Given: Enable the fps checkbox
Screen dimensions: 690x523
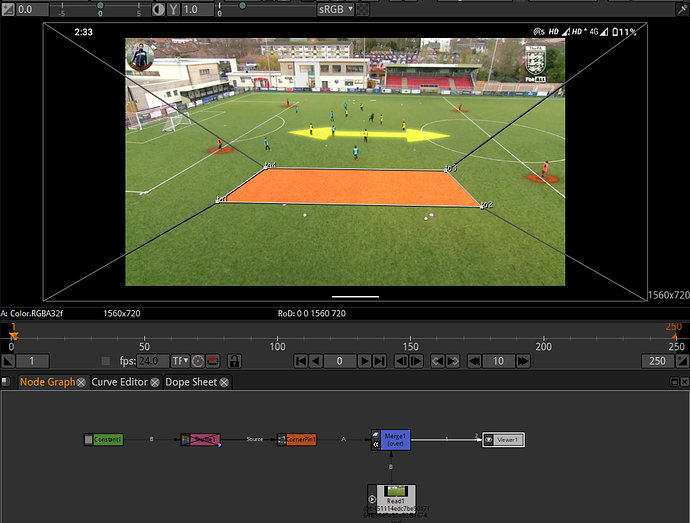Looking at the screenshot, I should (106, 361).
